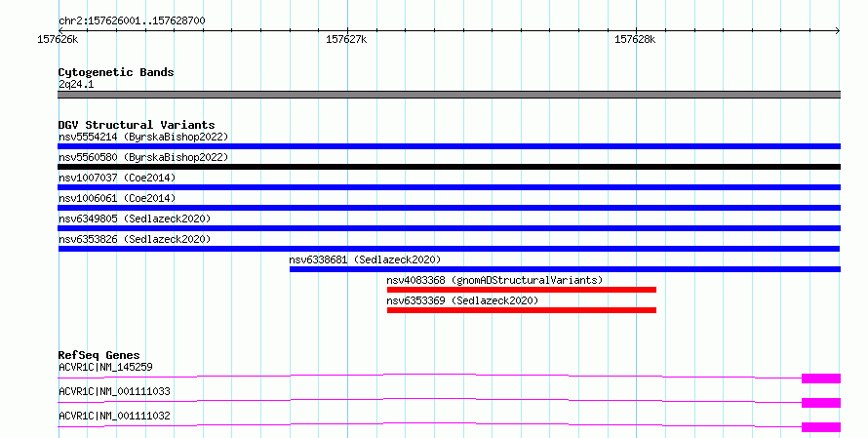Screen dimensions: 868x438
Task: Open variant nsv5560580 (ByrskaBishop2022) label
Action: click(143, 157)
